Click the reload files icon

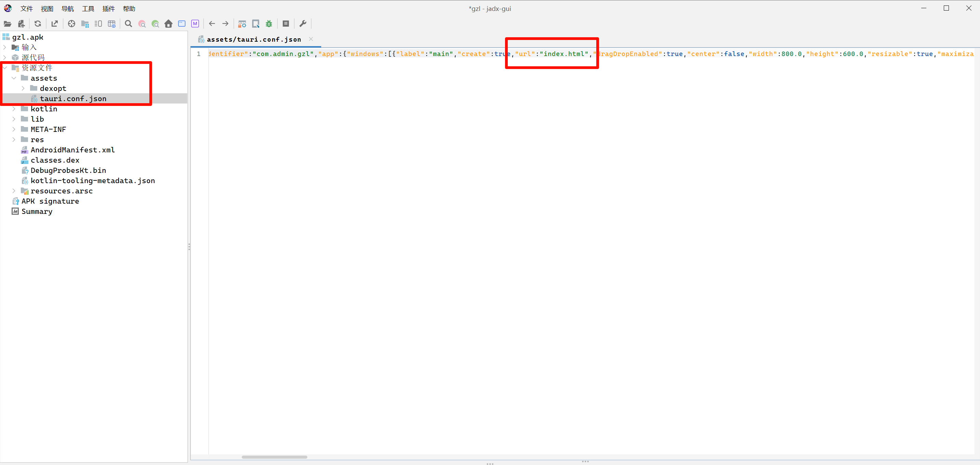click(x=38, y=24)
